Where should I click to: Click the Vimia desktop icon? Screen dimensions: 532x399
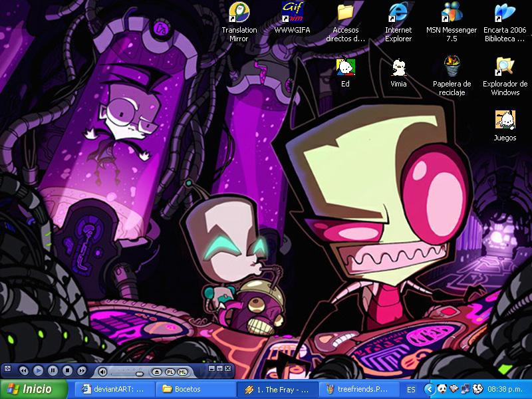(398, 72)
